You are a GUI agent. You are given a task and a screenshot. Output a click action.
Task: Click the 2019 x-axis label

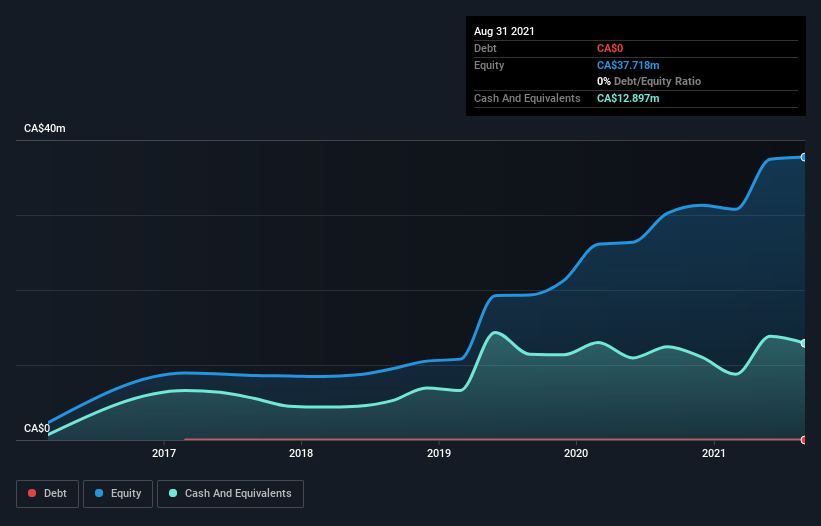[x=439, y=453]
